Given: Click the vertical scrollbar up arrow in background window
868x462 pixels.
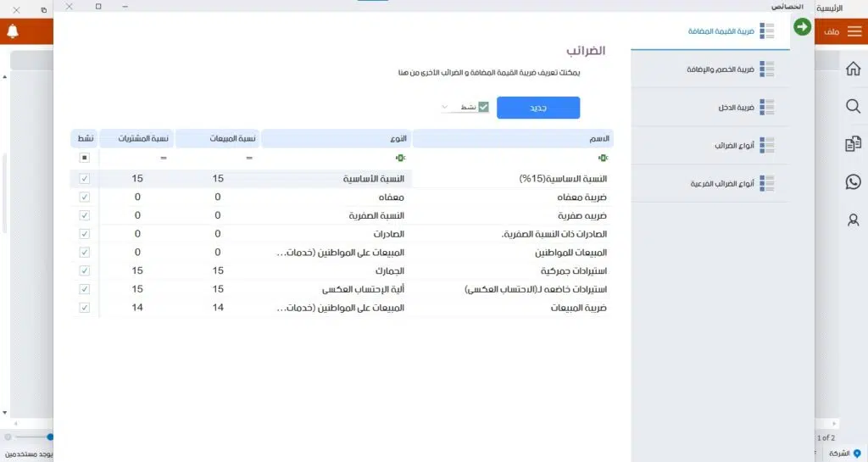Looking at the screenshot, I should click(x=4, y=77).
